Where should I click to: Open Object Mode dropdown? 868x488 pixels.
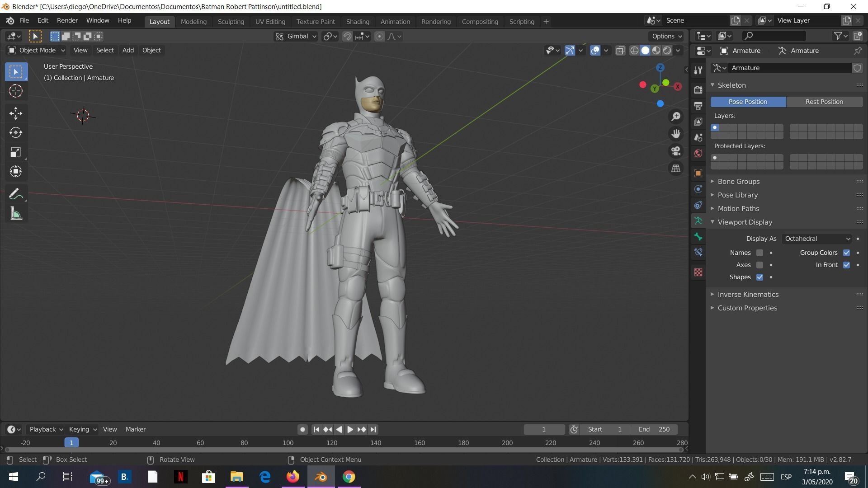coord(36,50)
